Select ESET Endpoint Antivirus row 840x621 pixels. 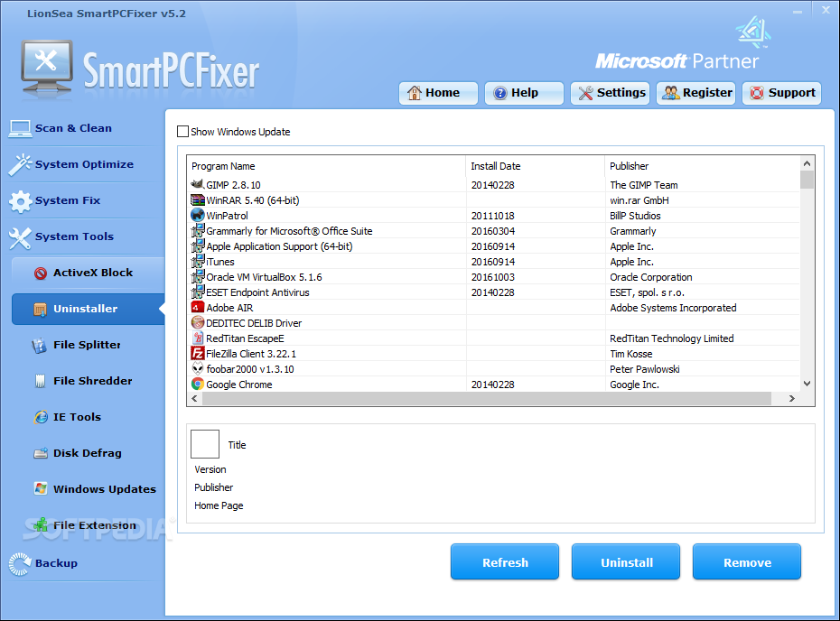pos(493,292)
